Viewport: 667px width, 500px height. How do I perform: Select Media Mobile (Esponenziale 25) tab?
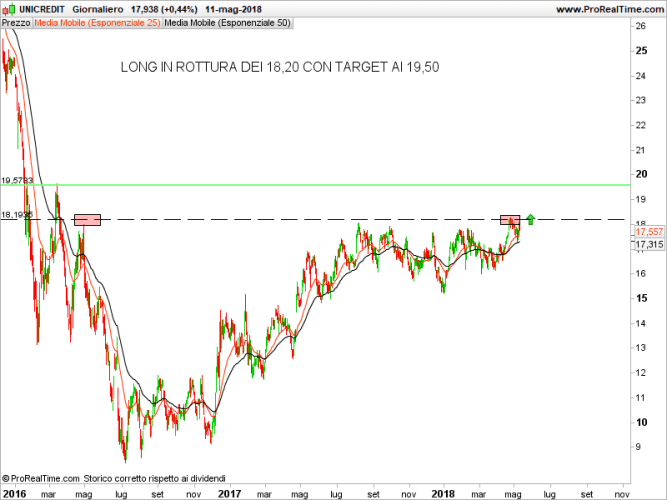point(97,21)
